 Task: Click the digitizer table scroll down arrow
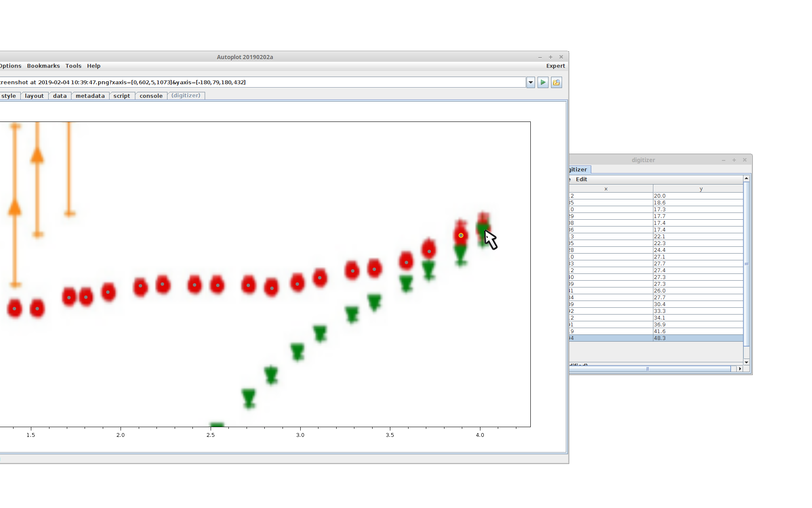pos(746,362)
